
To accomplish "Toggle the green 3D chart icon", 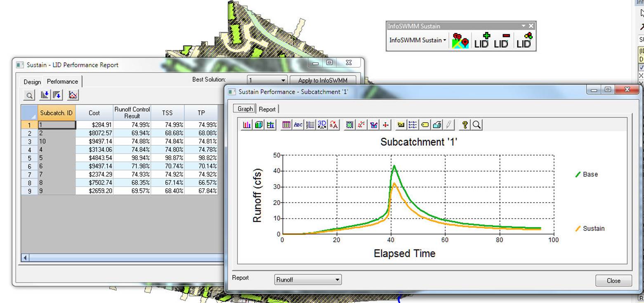I will (x=259, y=125).
